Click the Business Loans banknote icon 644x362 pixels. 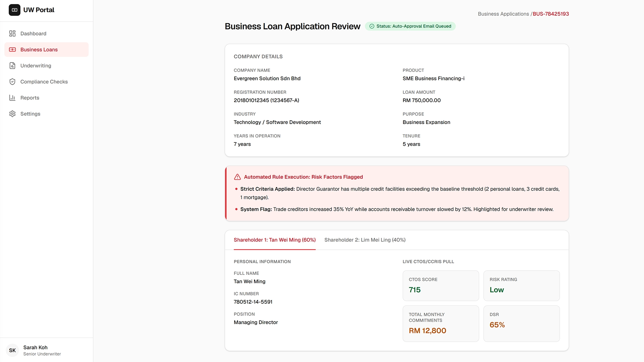[12, 50]
